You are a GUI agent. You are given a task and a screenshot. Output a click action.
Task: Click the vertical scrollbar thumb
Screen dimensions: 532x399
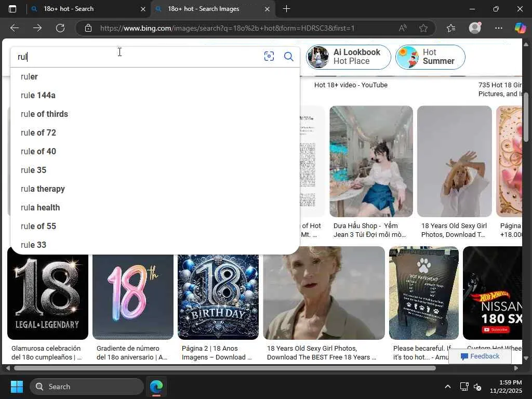(x=526, y=117)
